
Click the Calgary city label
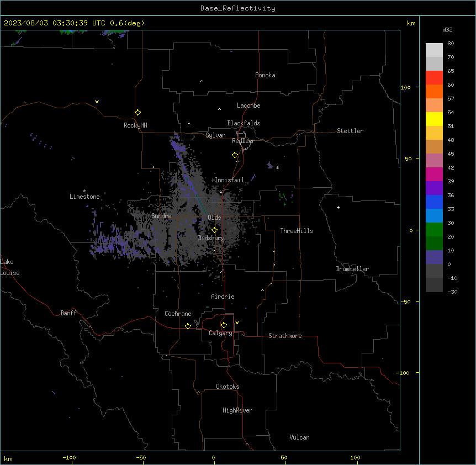220,333
